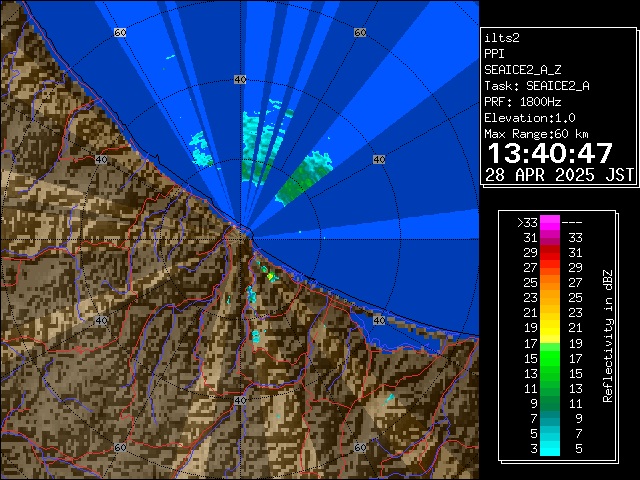The height and width of the screenshot is (480, 640).
Task: Select the 28 APR 2025 JST date
Action: point(559,175)
